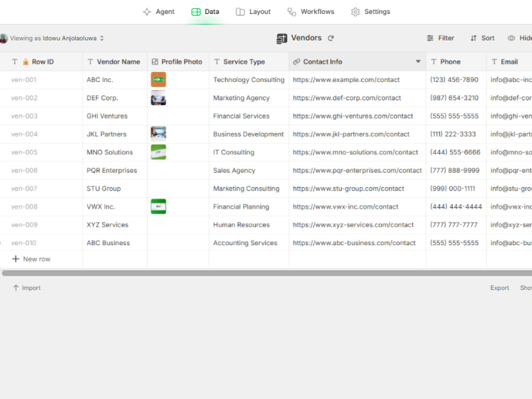The image size is (532, 399).
Task: Open the Contact Info column dropdown arrow
Action: [x=418, y=61]
